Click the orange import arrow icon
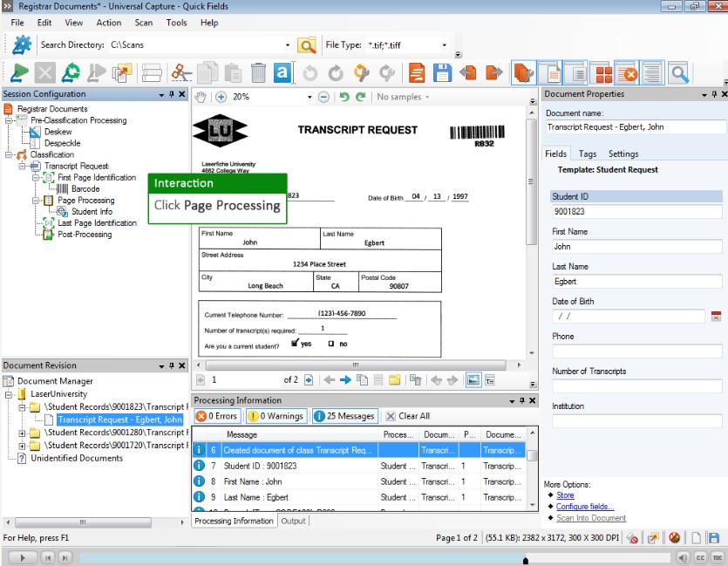This screenshot has width=728, height=566. pyautogui.click(x=468, y=73)
